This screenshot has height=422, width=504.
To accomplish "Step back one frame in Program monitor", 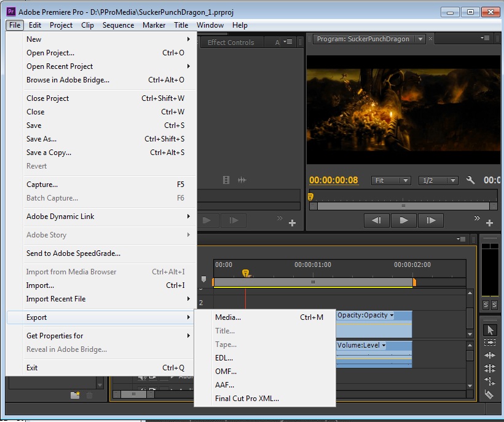I will click(376, 221).
